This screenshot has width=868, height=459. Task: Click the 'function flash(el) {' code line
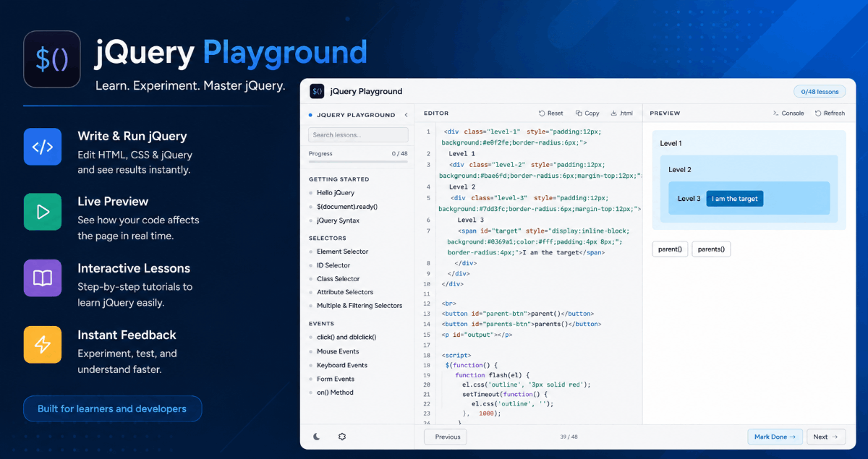[493, 375]
